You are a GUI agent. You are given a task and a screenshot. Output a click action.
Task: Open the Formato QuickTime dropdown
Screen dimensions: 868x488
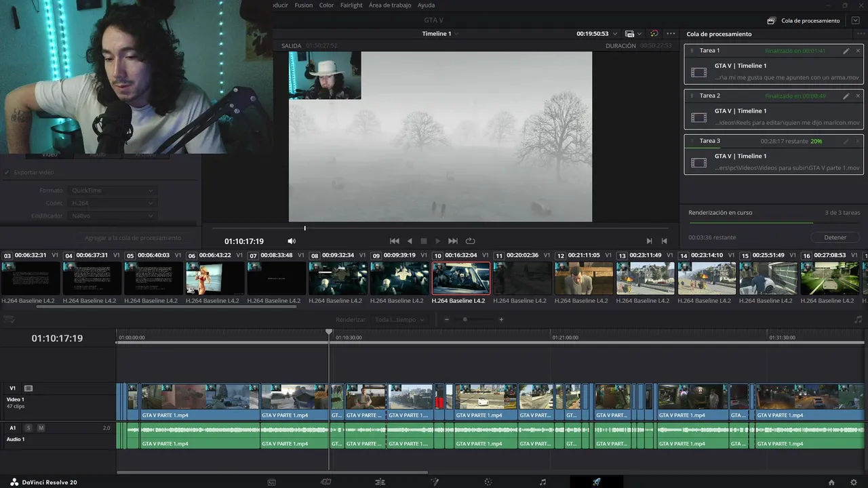click(112, 190)
